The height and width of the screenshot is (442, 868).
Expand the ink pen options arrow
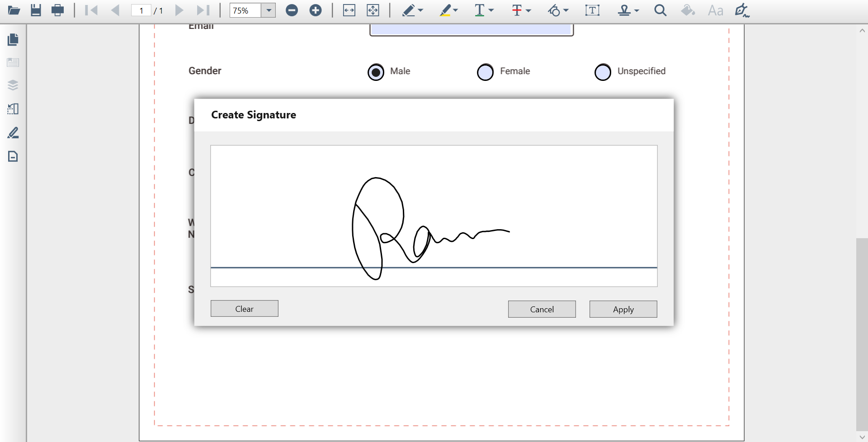coord(420,10)
